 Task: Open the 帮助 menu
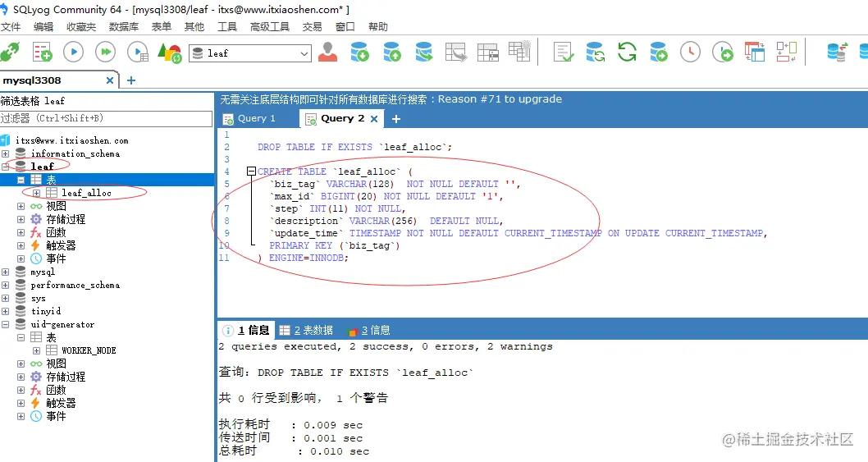(x=377, y=26)
